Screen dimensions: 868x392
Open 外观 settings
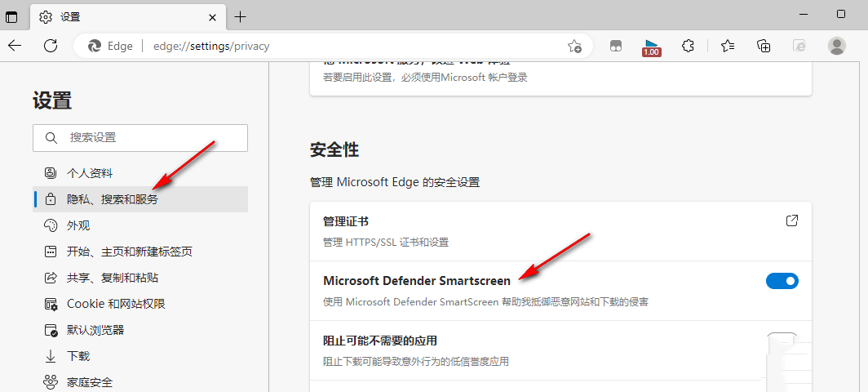pos(140,225)
